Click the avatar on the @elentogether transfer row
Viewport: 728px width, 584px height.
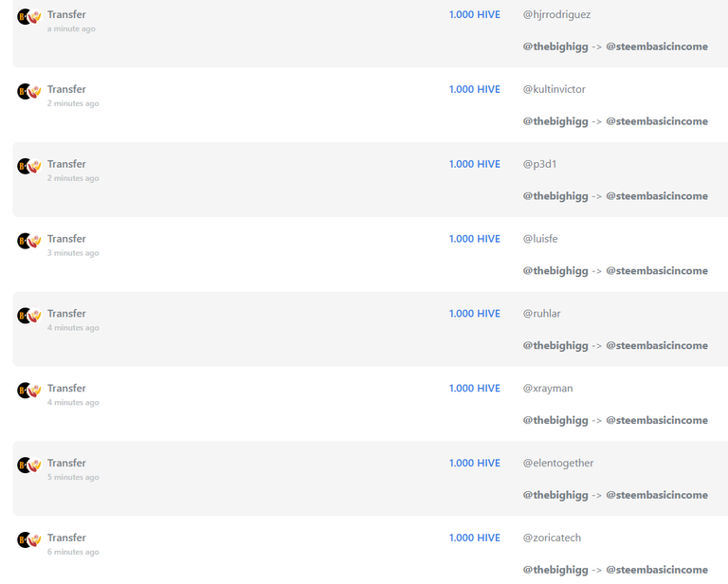29,465
